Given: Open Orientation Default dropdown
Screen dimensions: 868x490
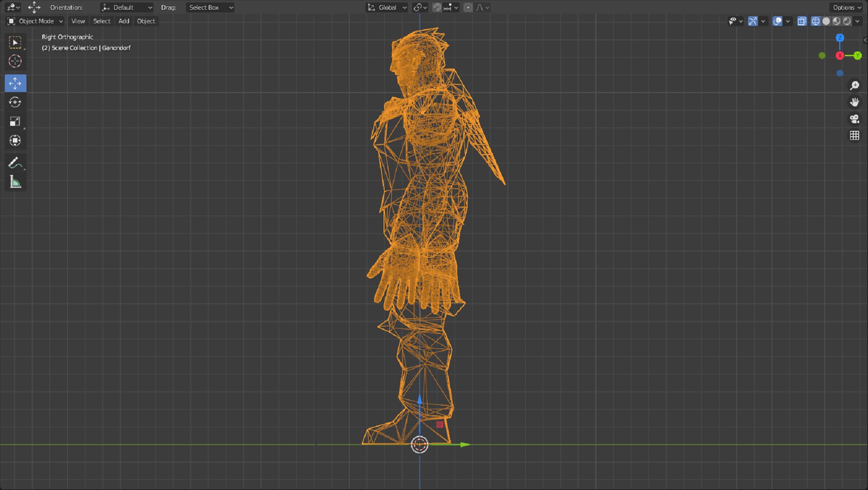Looking at the screenshot, I should point(127,7).
